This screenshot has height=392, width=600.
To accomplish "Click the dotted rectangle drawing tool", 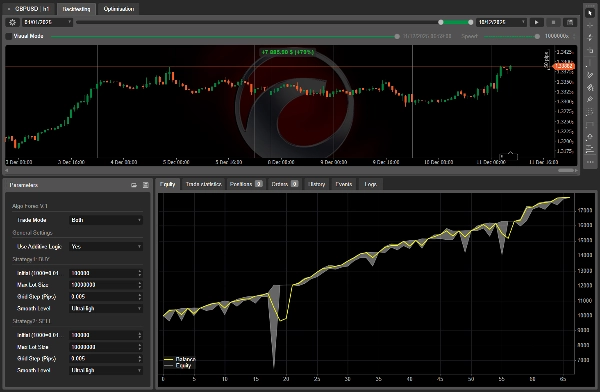I will click(590, 125).
